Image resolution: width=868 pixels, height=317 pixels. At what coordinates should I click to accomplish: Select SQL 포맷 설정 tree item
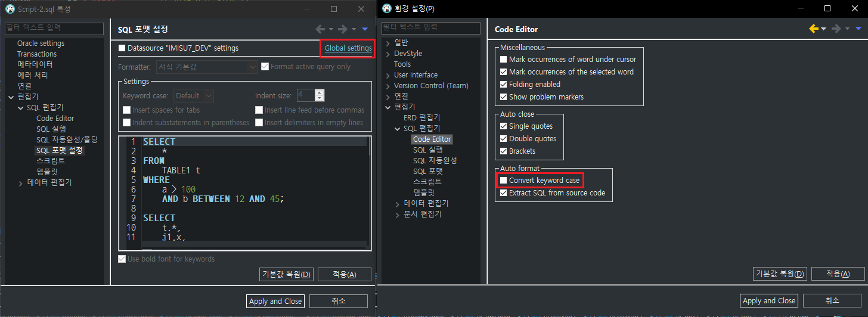(60, 151)
